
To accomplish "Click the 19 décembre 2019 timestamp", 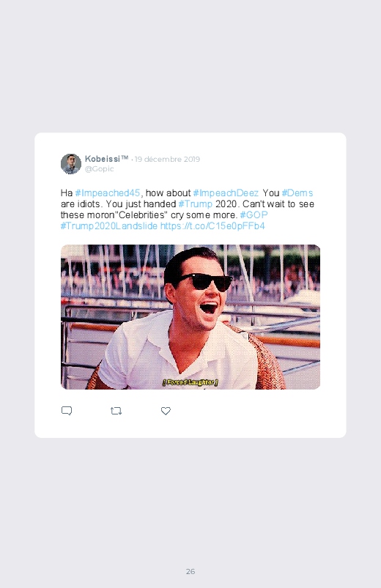I will pos(167,159).
